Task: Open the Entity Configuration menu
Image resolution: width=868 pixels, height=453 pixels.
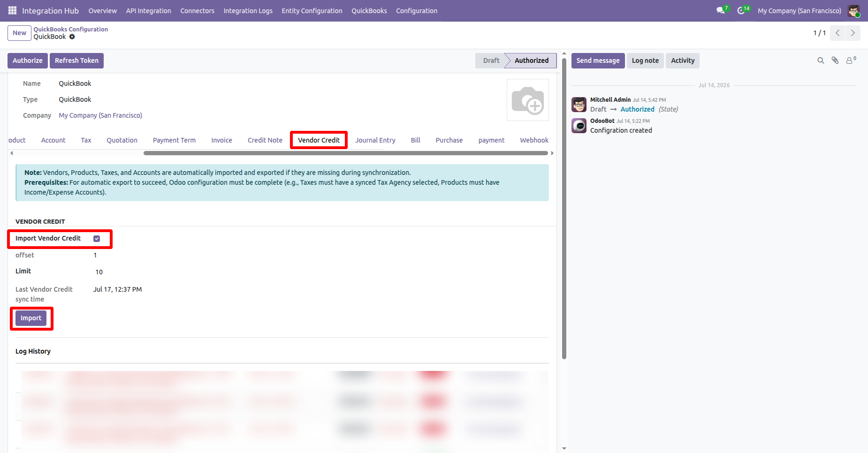Action: click(312, 11)
